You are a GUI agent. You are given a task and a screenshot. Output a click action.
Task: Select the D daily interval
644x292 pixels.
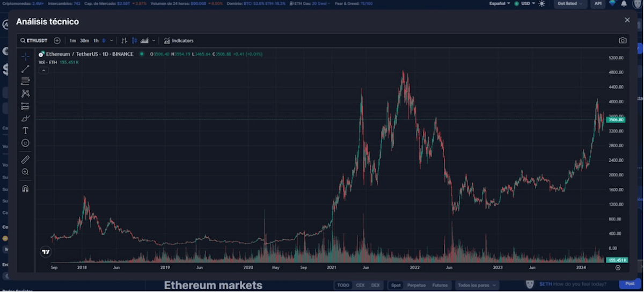coord(104,41)
